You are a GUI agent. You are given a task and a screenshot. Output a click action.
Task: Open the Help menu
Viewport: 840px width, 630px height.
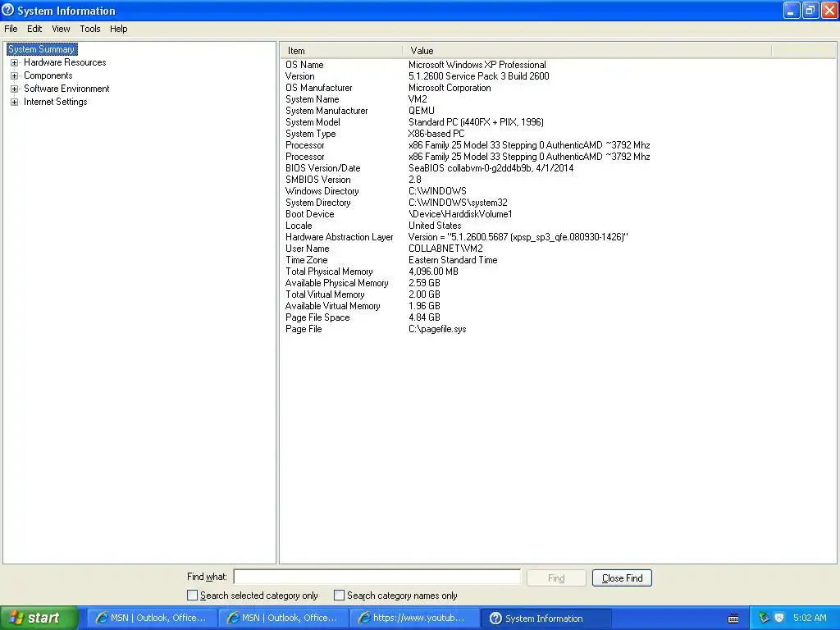(x=118, y=29)
